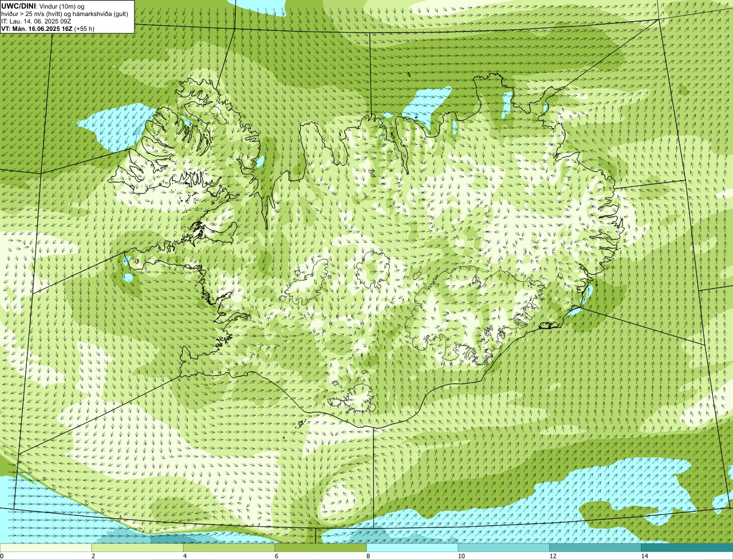Click the 'VT: Mán. 16.06.2025 16Z' valid time
733x560 pixels.
[x=37, y=29]
